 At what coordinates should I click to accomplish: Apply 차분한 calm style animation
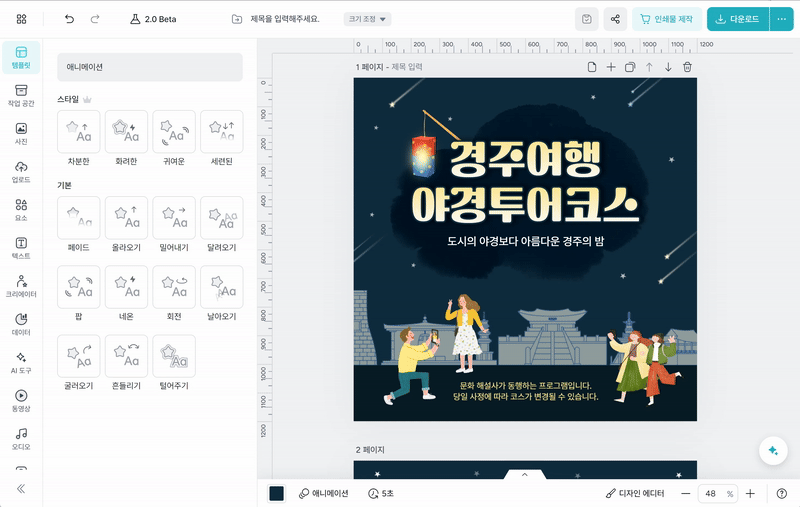tap(79, 132)
